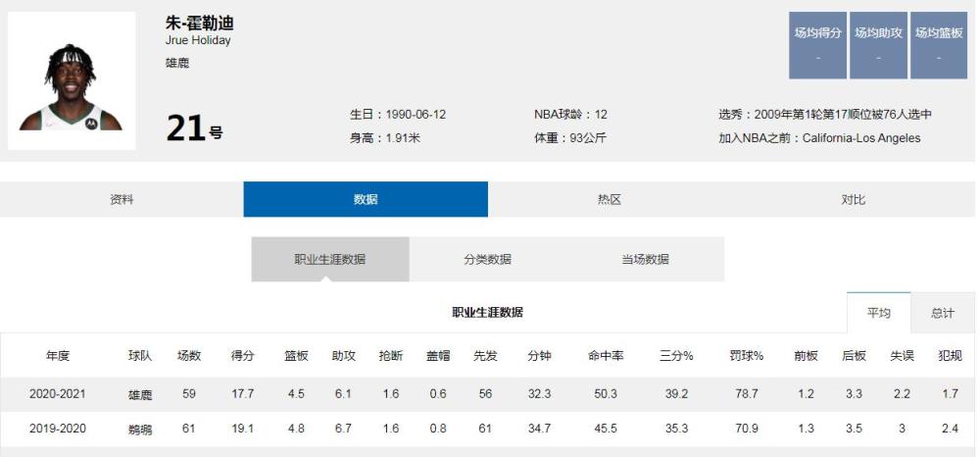Show 总计 total stats
This screenshot has width=980, height=457.
point(943,313)
